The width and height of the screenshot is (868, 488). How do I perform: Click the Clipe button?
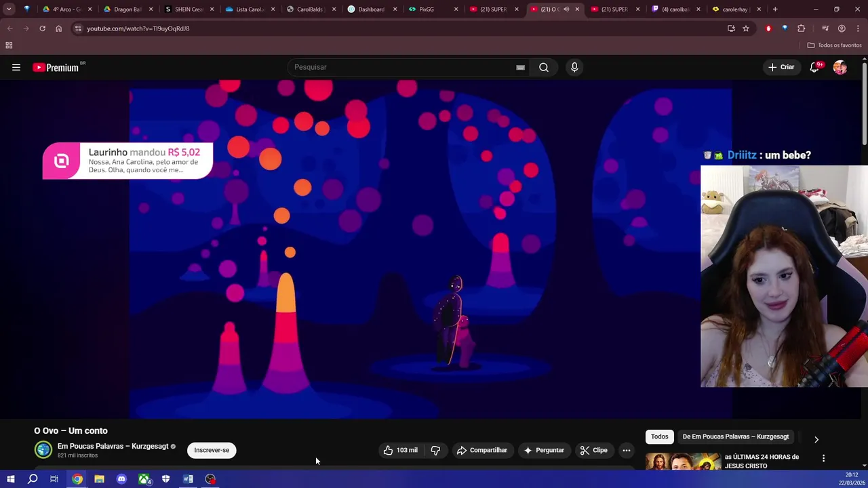tap(594, 450)
